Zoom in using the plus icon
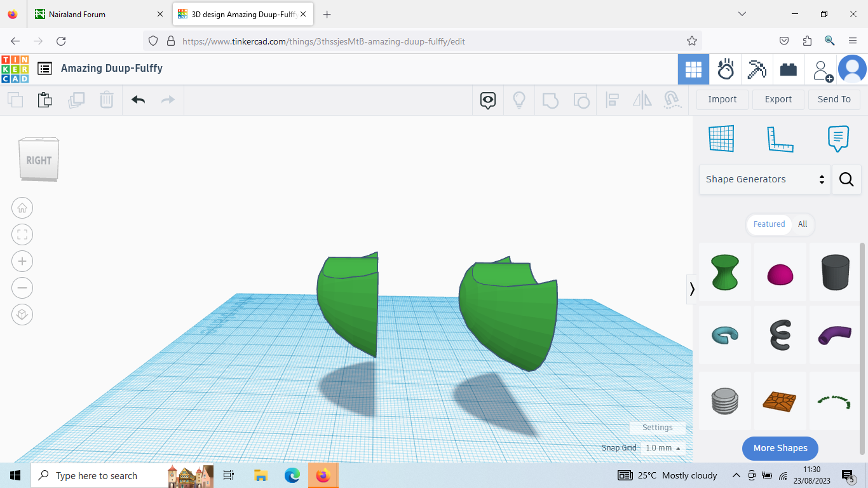 coord(22,261)
